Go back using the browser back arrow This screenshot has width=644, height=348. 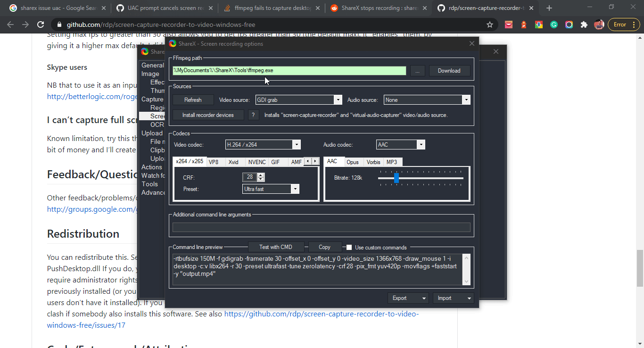tap(10, 24)
